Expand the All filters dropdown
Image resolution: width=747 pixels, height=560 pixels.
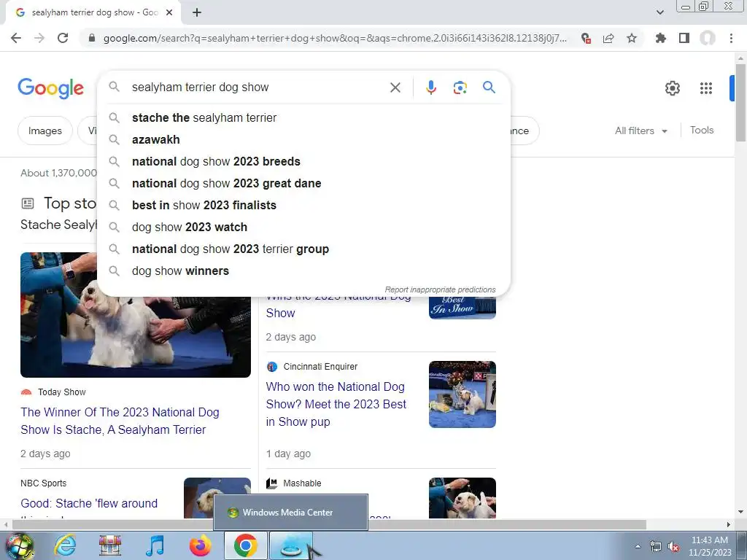[641, 131]
